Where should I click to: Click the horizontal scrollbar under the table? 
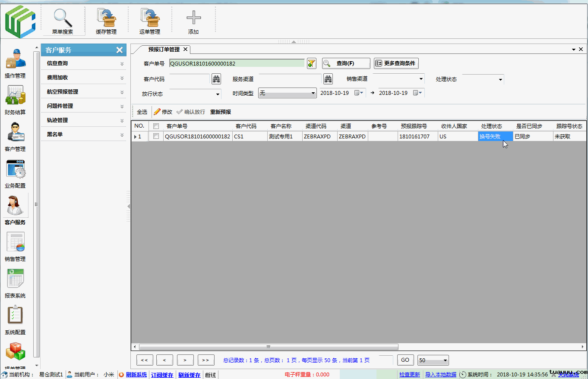[268, 347]
